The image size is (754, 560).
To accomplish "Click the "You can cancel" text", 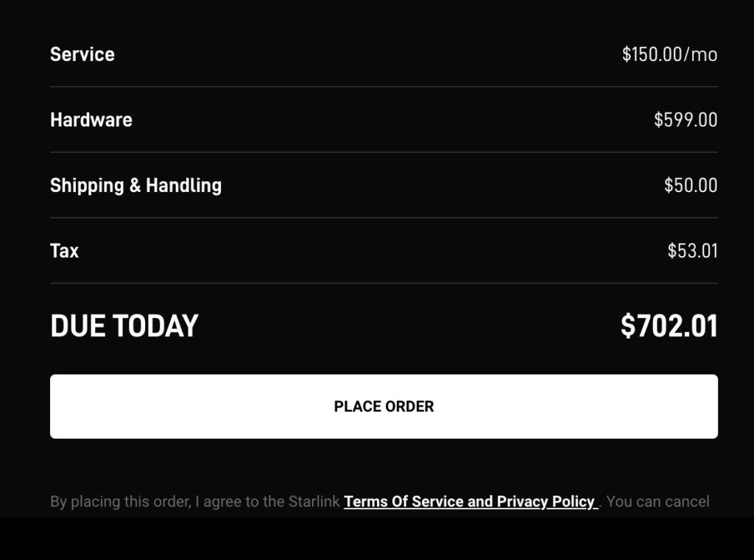I will 658,502.
